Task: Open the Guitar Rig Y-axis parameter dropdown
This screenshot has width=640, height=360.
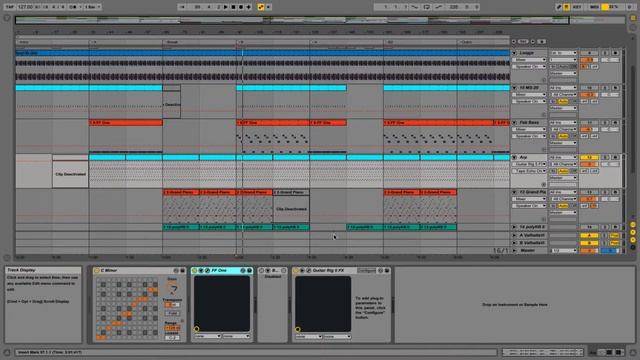Action: click(x=338, y=336)
